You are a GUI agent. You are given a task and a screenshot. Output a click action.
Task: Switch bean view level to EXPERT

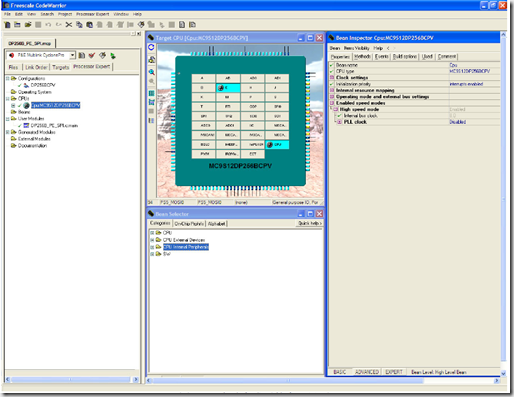[x=394, y=372]
